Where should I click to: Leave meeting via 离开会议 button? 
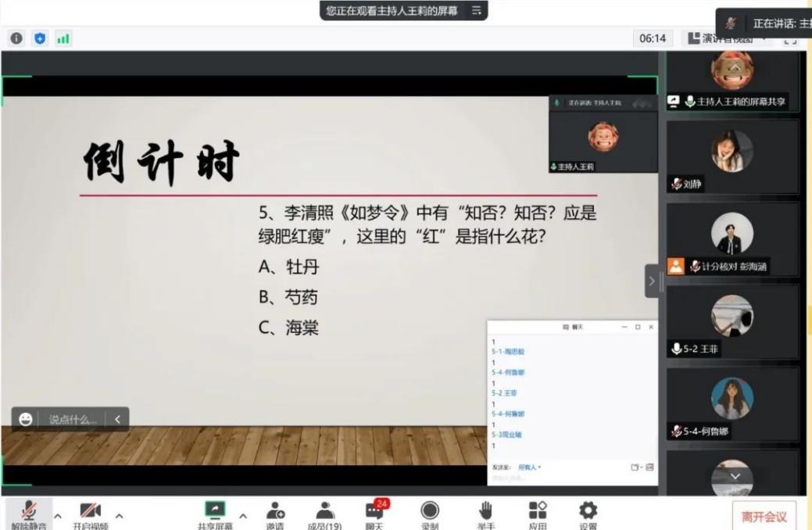point(764,517)
